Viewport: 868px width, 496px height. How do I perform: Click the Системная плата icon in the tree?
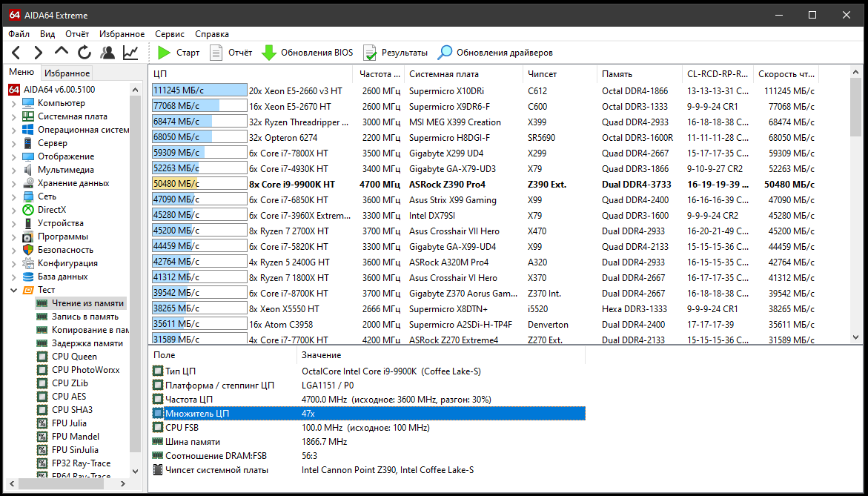[x=28, y=116]
